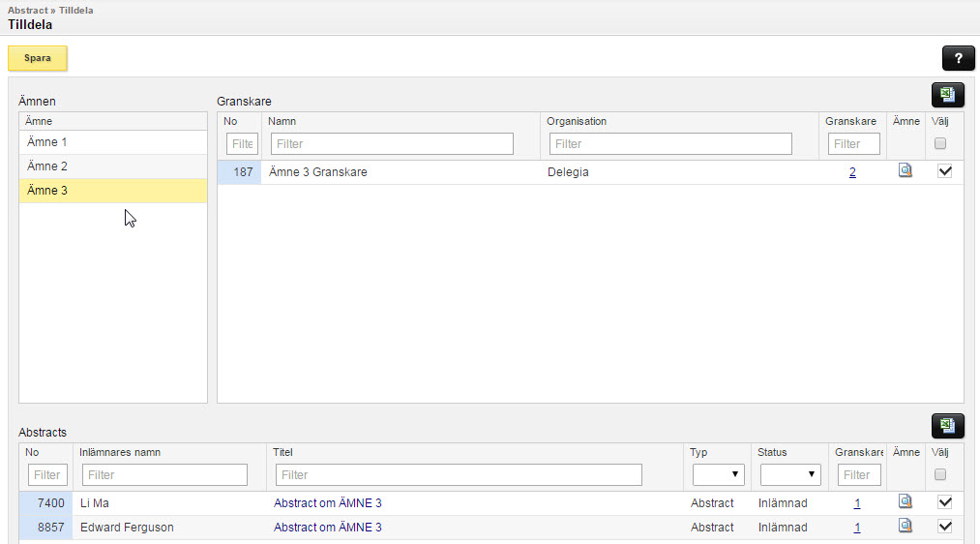Export Abstracts table to Excel
The height and width of the screenshot is (544, 980).
click(x=947, y=426)
